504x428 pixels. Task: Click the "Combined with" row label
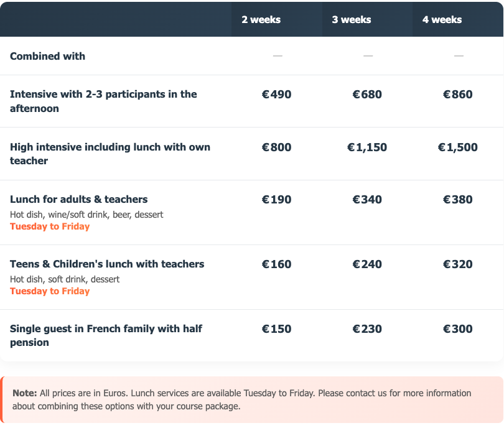48,56
